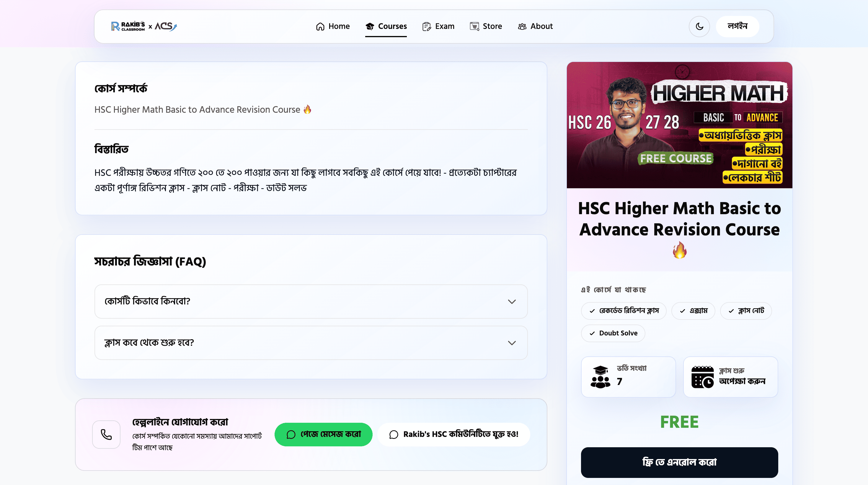
Task: Click fire emoji after course description heading
Action: [x=307, y=109]
